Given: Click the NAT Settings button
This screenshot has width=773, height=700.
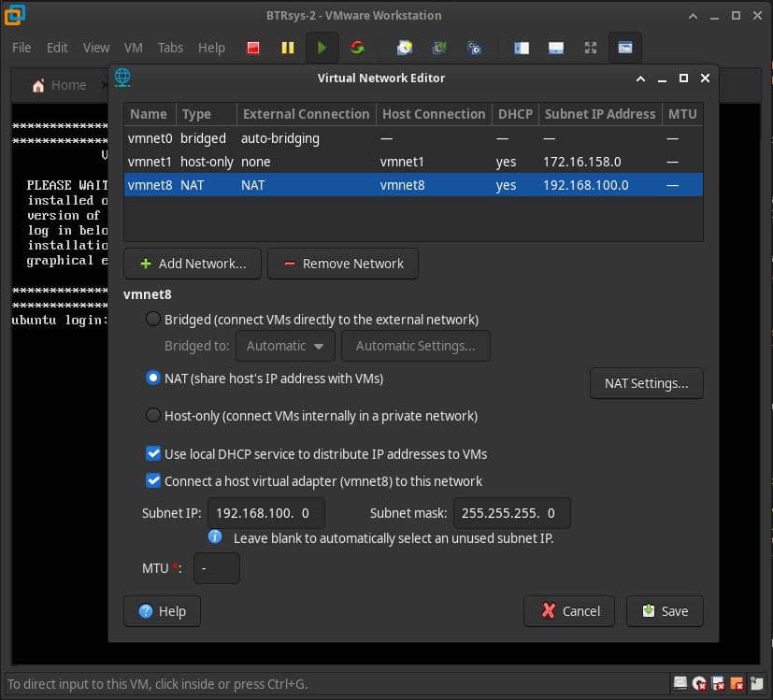Looking at the screenshot, I should 646,383.
